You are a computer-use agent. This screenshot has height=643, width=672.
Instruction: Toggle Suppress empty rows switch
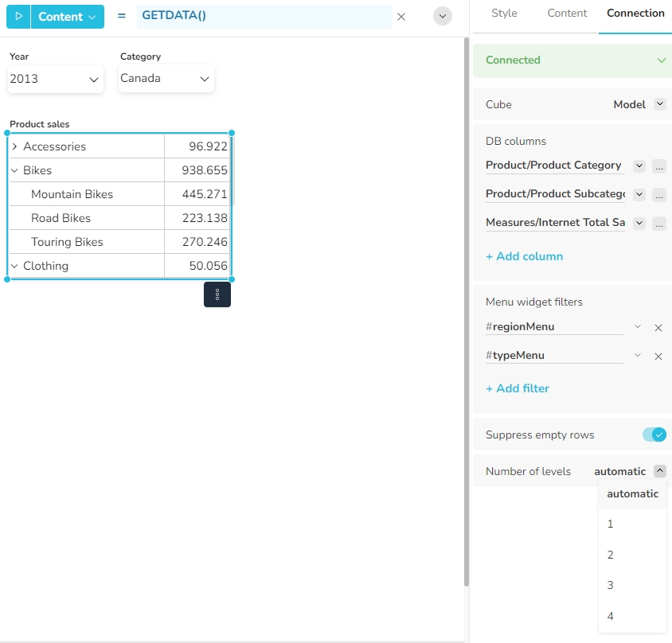pos(654,435)
